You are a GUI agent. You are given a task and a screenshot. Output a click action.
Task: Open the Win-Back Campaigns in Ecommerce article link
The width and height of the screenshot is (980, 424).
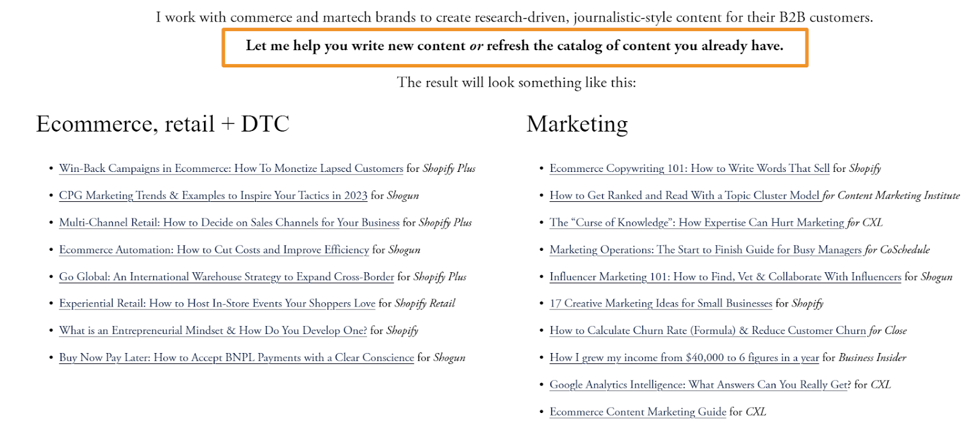[x=231, y=168]
